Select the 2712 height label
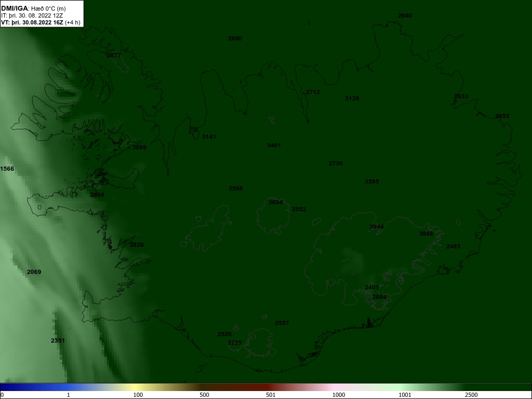This screenshot has width=532, height=399. 313,92
